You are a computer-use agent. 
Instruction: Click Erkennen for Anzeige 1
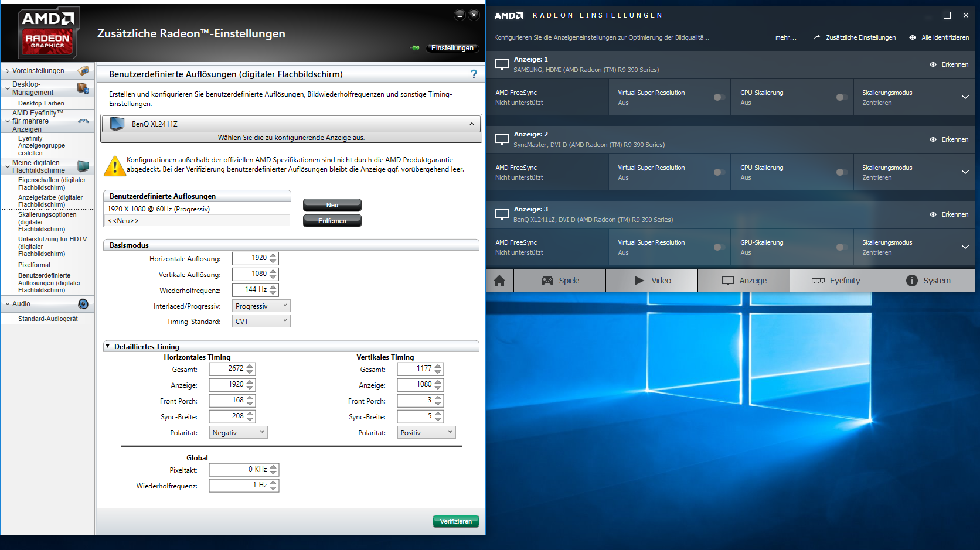pyautogui.click(x=949, y=64)
